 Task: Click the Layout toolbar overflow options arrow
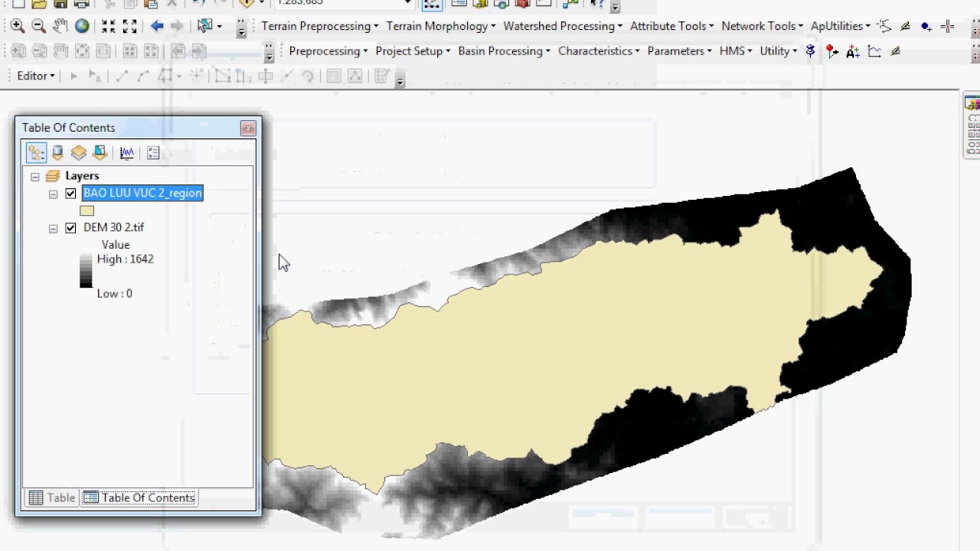point(269,53)
